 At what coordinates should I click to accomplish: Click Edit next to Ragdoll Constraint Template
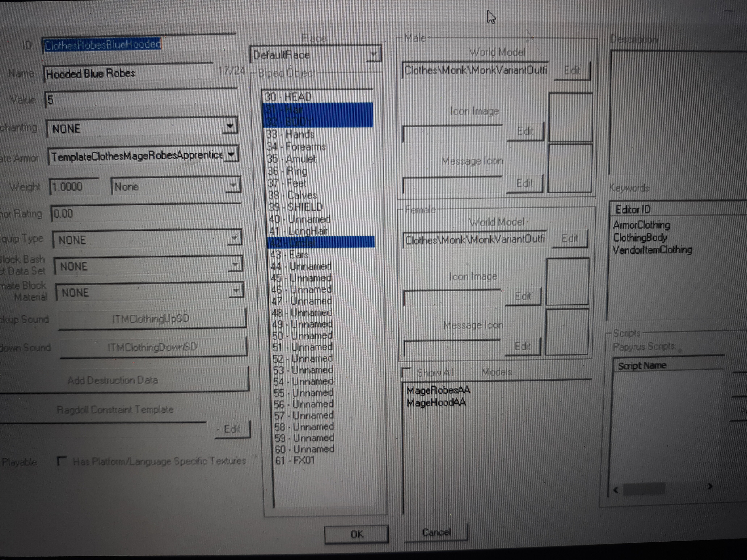(x=232, y=429)
